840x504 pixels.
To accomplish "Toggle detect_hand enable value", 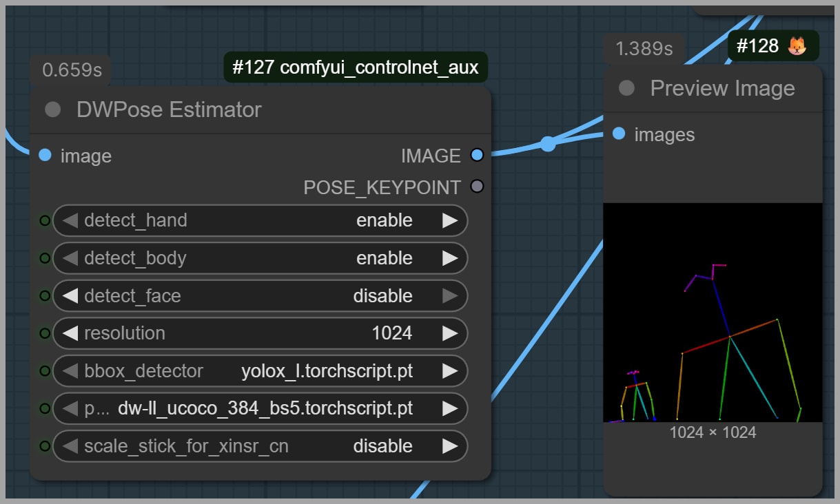I will [x=384, y=220].
